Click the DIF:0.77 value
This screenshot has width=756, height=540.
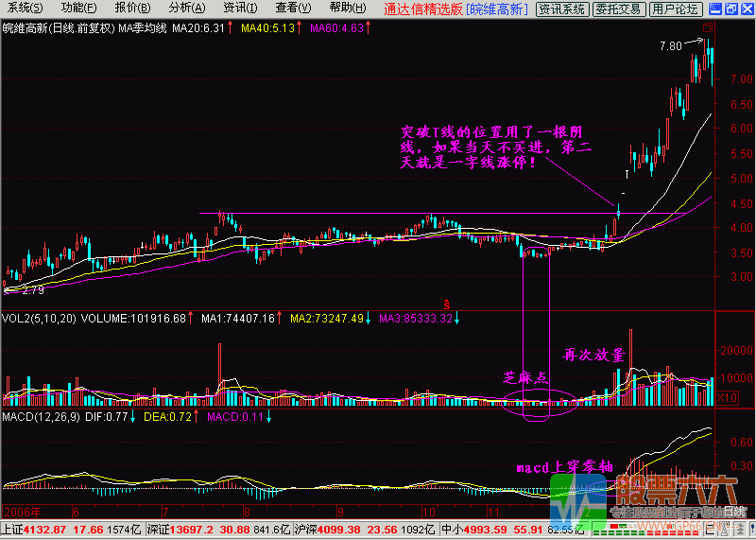[x=106, y=417]
